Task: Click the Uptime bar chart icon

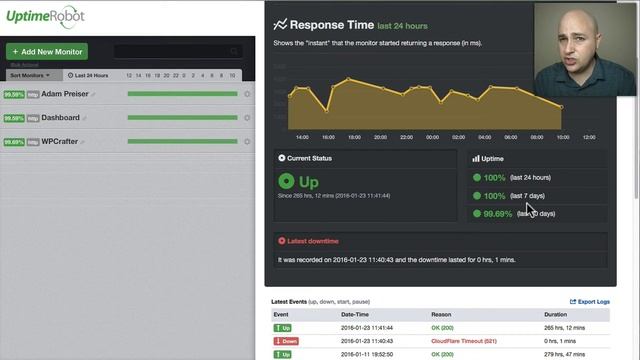Action: click(476, 158)
